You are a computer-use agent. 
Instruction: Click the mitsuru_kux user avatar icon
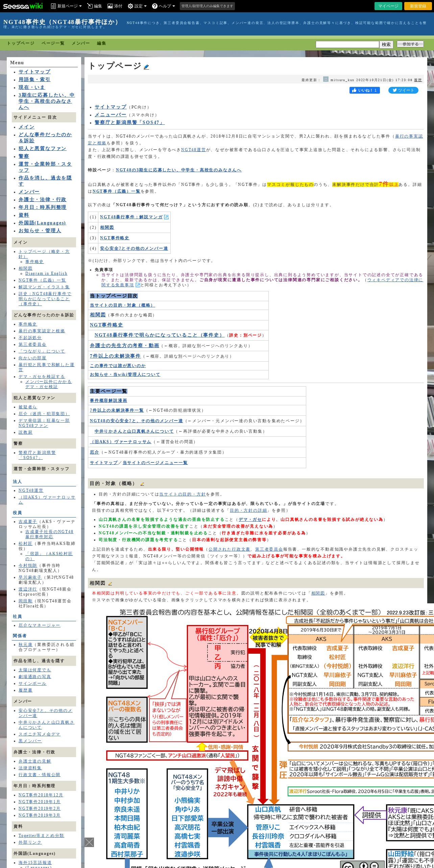[326, 79]
